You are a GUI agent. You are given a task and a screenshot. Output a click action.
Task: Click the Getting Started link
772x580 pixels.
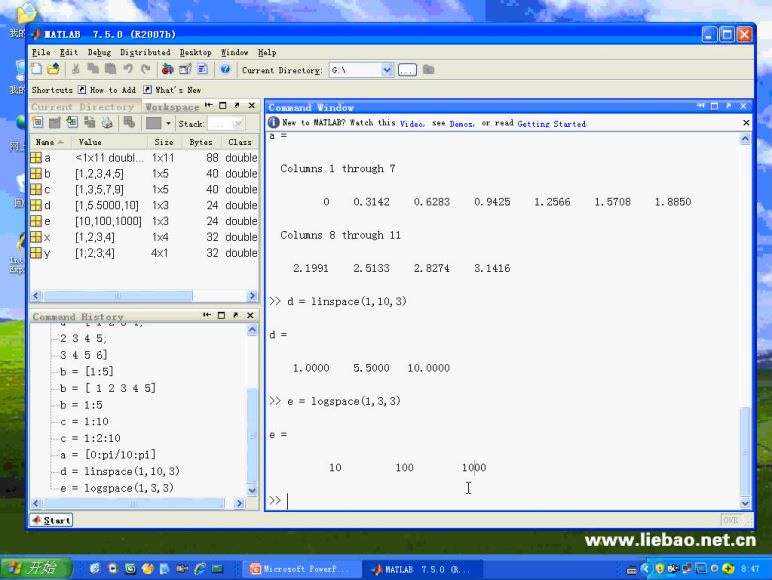(x=552, y=124)
